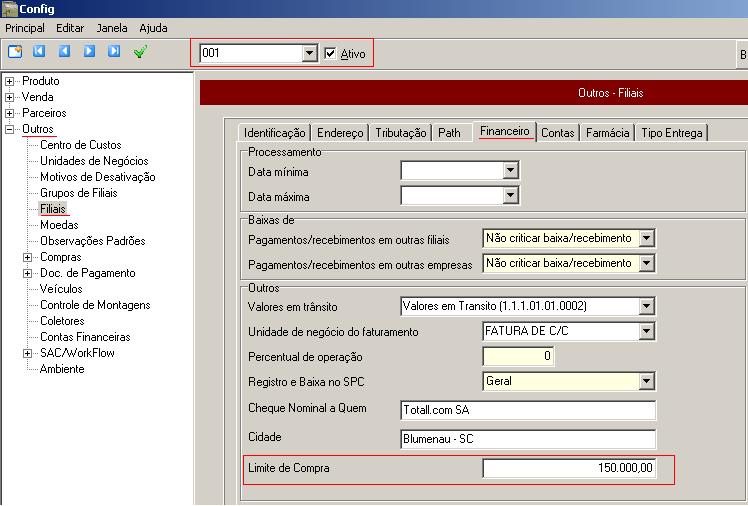Click the Config app icon in title bar

(10, 9)
